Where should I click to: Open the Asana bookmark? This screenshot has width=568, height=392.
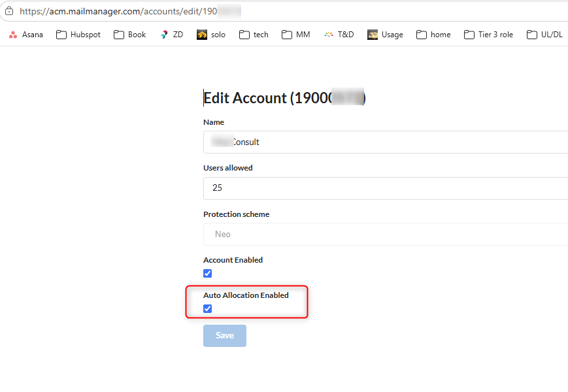(x=25, y=35)
